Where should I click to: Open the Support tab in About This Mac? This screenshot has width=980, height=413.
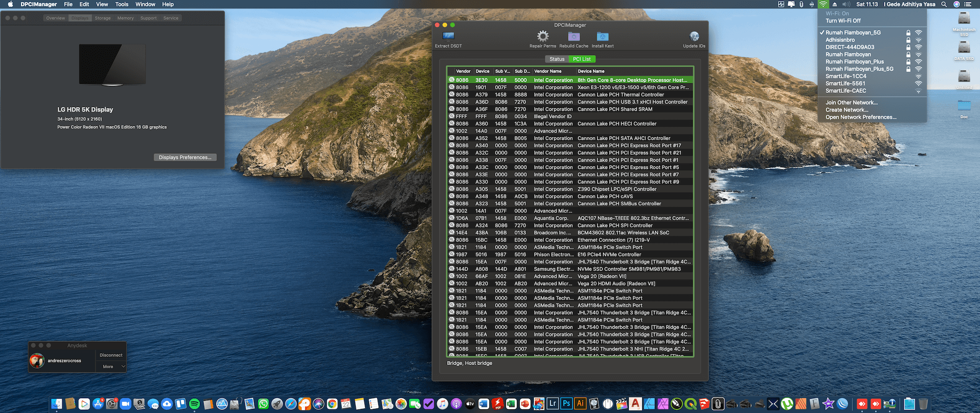point(149,18)
